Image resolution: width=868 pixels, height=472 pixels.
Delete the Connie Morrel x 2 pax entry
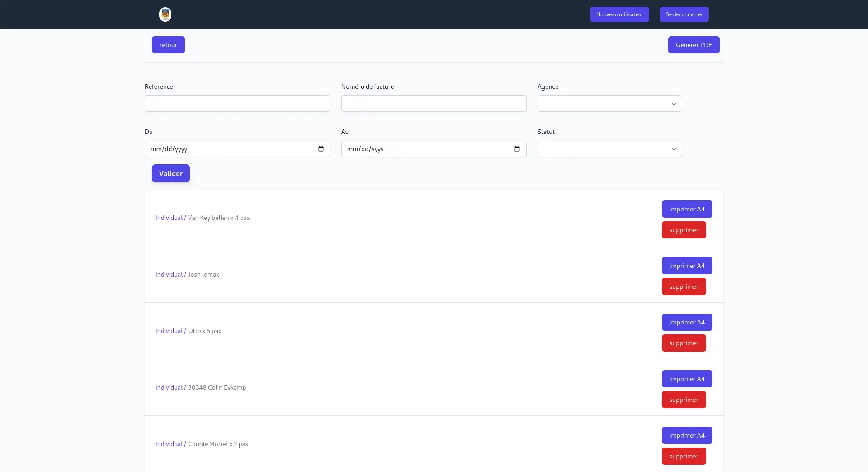684,456
